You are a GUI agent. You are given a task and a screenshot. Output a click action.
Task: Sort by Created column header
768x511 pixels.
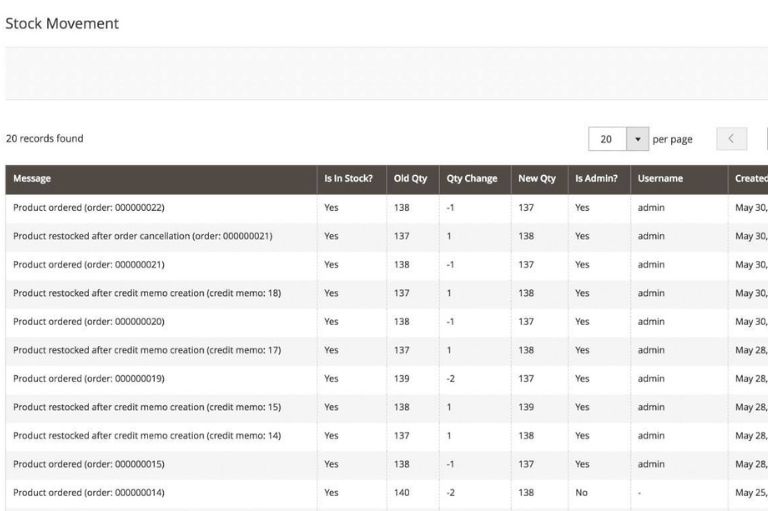[x=750, y=179]
